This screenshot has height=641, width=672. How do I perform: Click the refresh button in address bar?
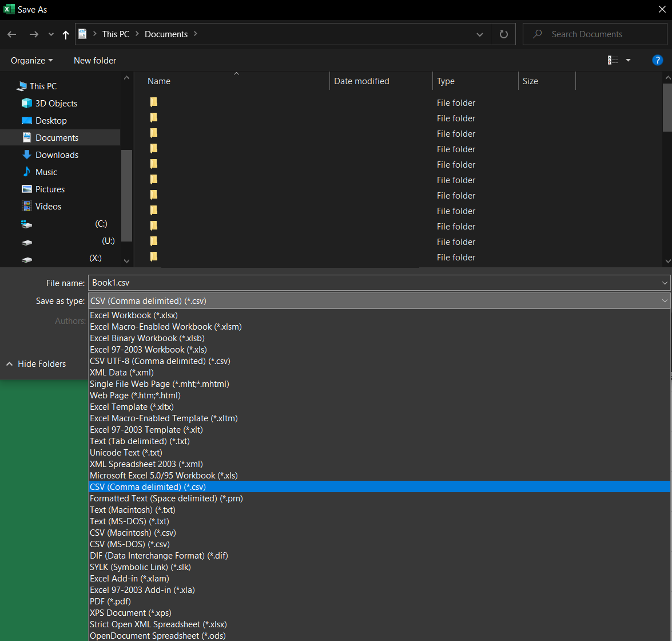click(504, 34)
